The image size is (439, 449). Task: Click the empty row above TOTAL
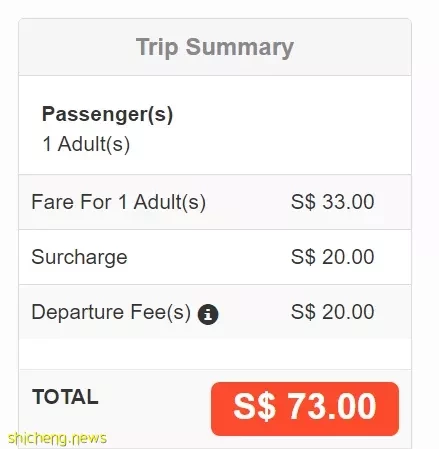(x=215, y=354)
